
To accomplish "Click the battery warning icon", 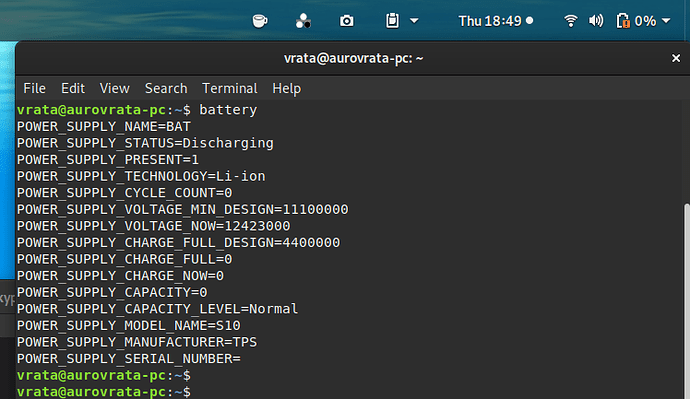I will (x=623, y=21).
